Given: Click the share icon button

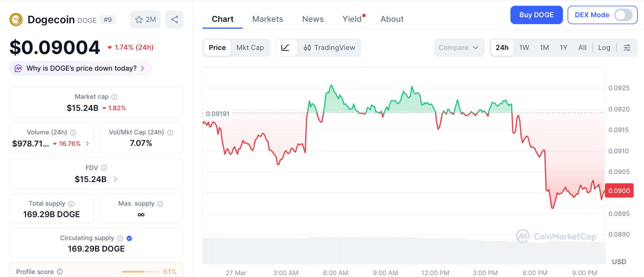Looking at the screenshot, I should pyautogui.click(x=175, y=19).
